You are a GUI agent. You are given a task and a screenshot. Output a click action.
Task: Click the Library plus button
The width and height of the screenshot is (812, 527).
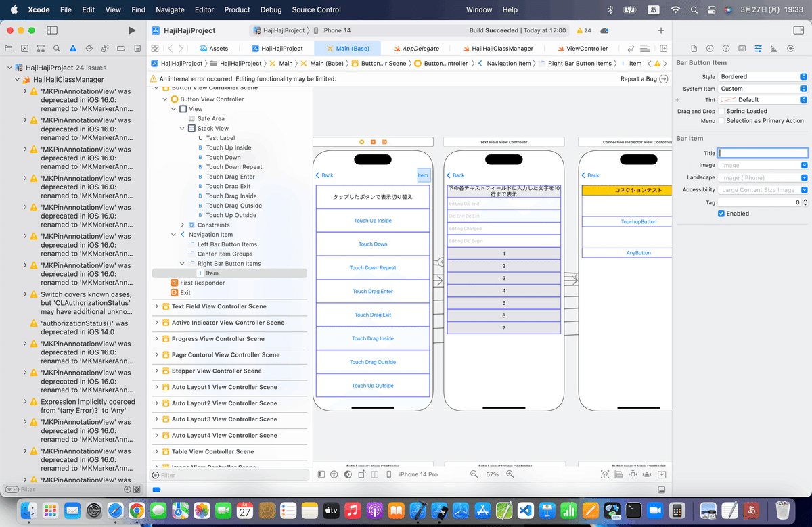pyautogui.click(x=661, y=30)
